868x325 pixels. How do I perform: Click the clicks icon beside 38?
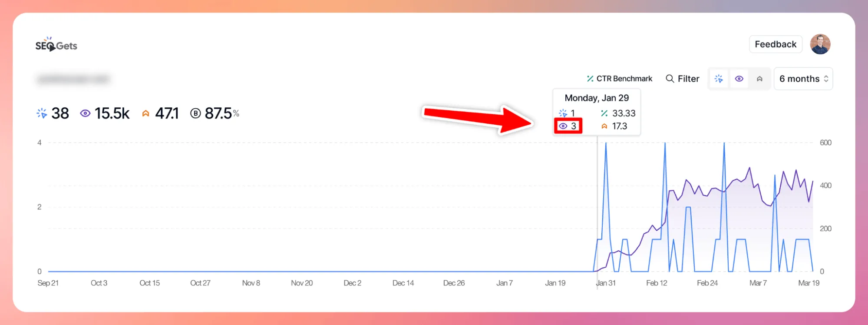click(x=42, y=113)
